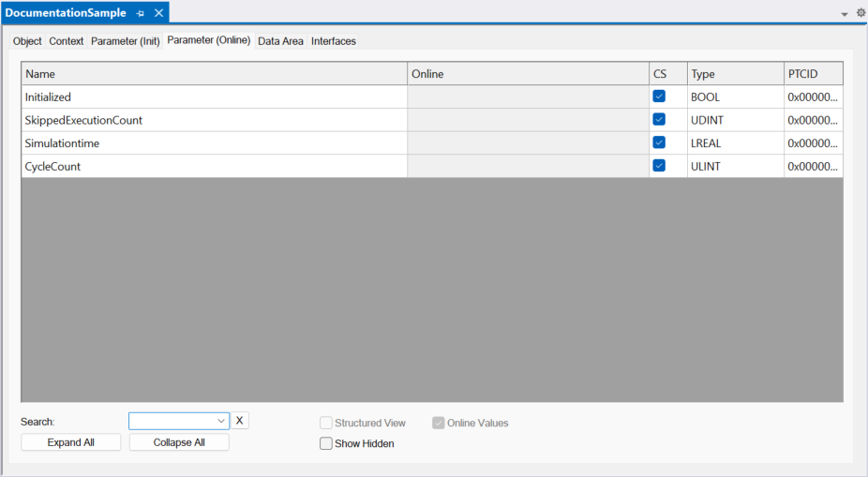Image resolution: width=868 pixels, height=477 pixels.
Task: Open the window options gear icon
Action: 861,13
